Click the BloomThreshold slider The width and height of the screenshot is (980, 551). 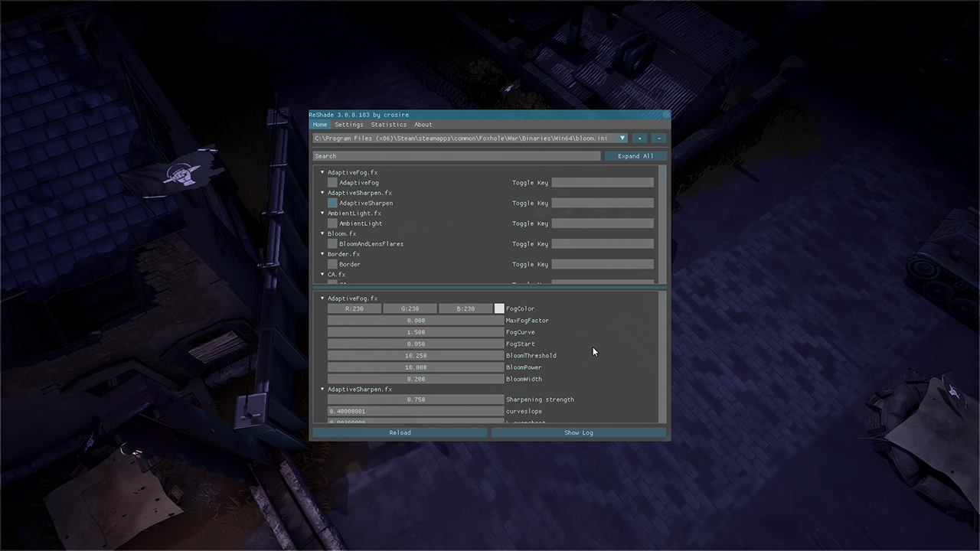click(416, 356)
